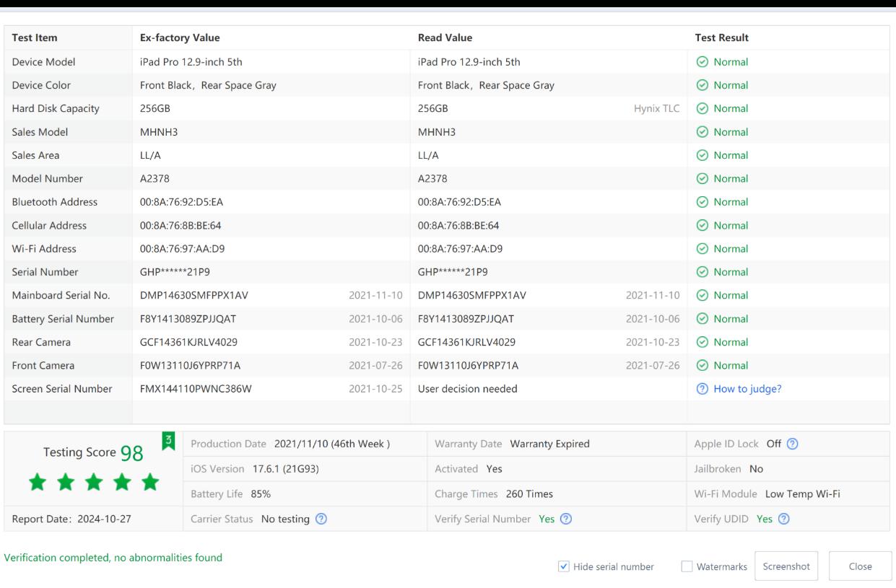This screenshot has width=896, height=588.
Task: Click the Verify UDID help icon
Action: 783,519
